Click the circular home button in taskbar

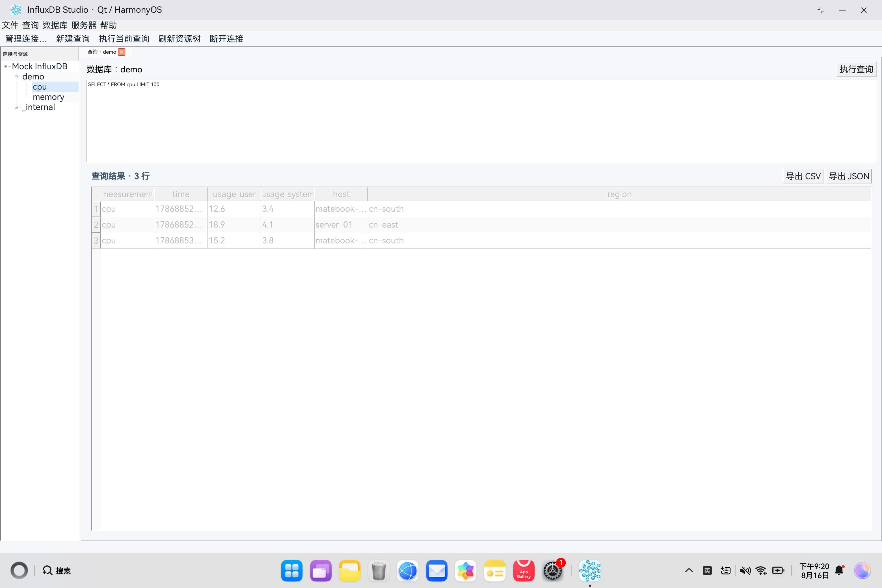point(19,571)
